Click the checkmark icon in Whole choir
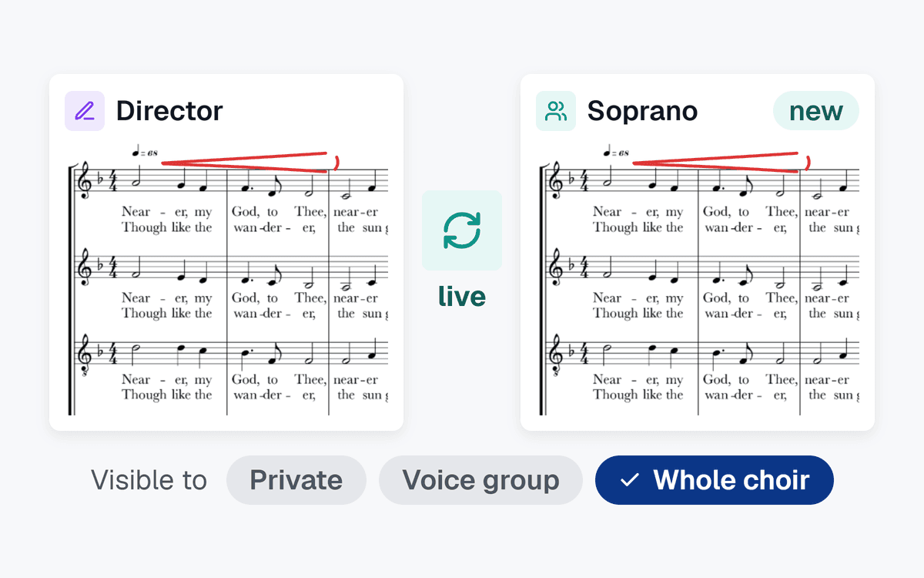The image size is (924, 578). 630,480
